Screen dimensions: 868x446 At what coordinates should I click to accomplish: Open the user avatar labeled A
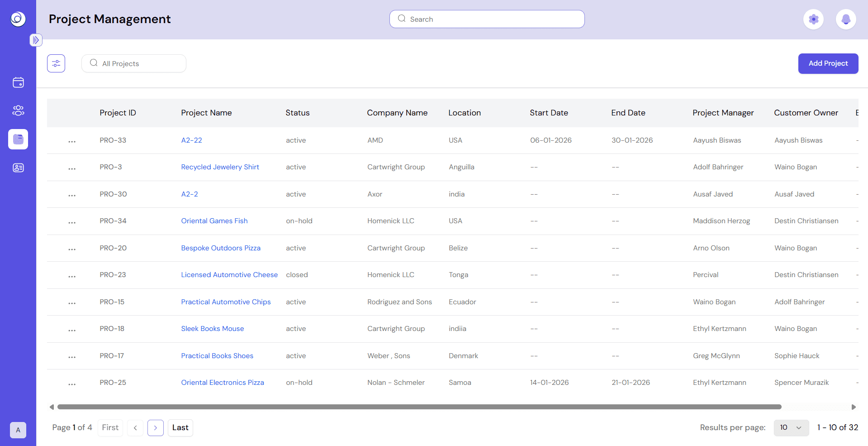tap(18, 430)
